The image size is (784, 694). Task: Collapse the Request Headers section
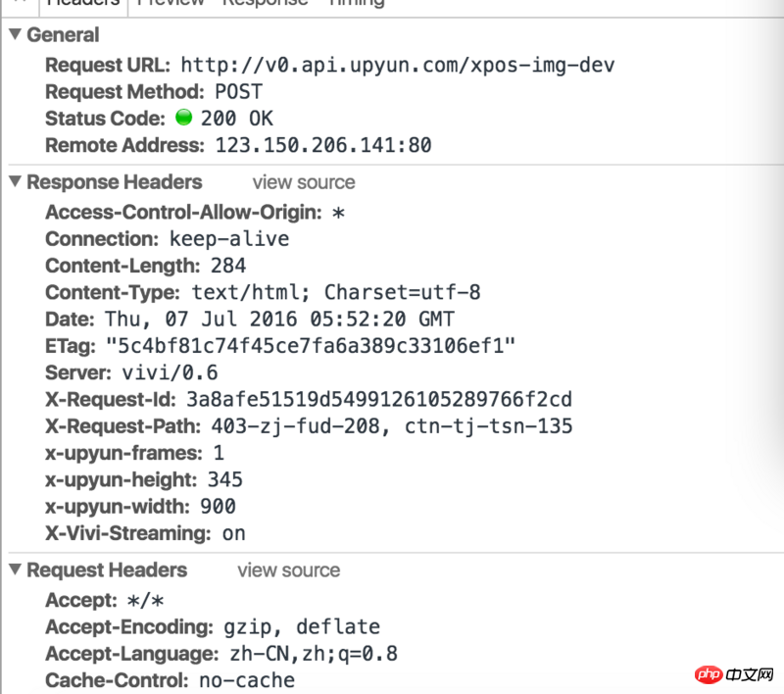(x=16, y=570)
